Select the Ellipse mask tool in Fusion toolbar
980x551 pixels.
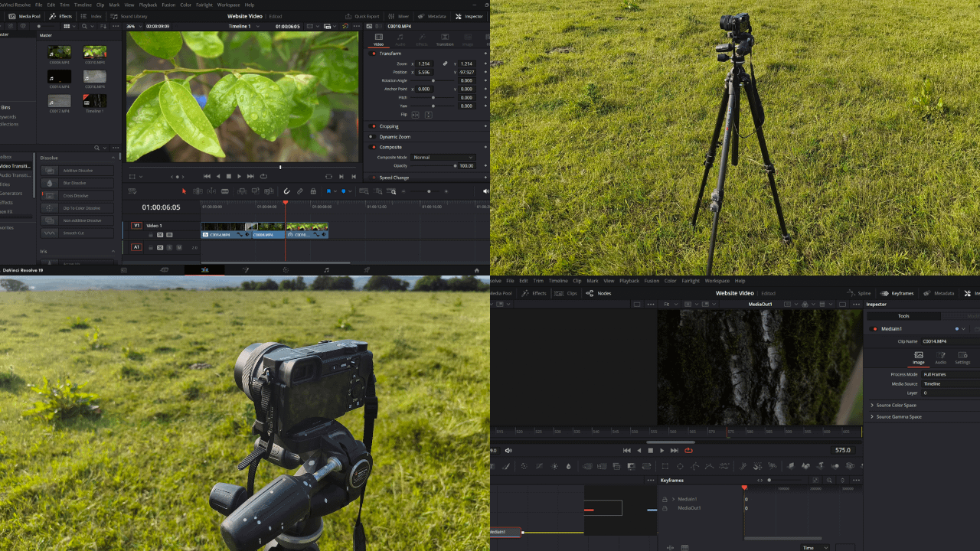pyautogui.click(x=679, y=466)
